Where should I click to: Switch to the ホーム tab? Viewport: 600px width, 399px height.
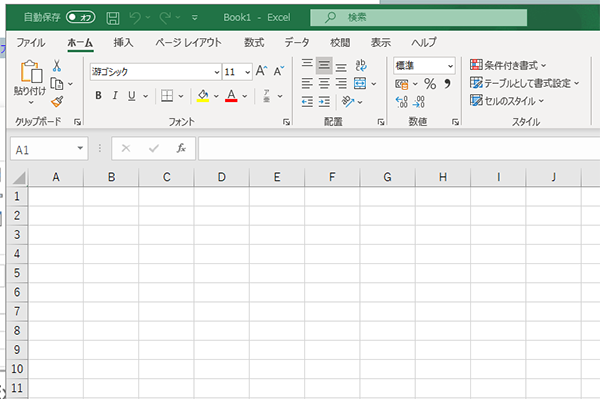pos(80,42)
